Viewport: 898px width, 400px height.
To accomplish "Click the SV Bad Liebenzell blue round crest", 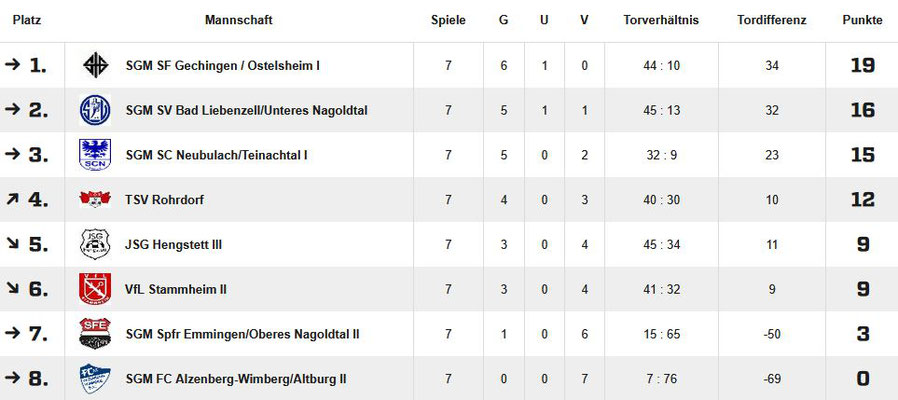I will tap(95, 110).
